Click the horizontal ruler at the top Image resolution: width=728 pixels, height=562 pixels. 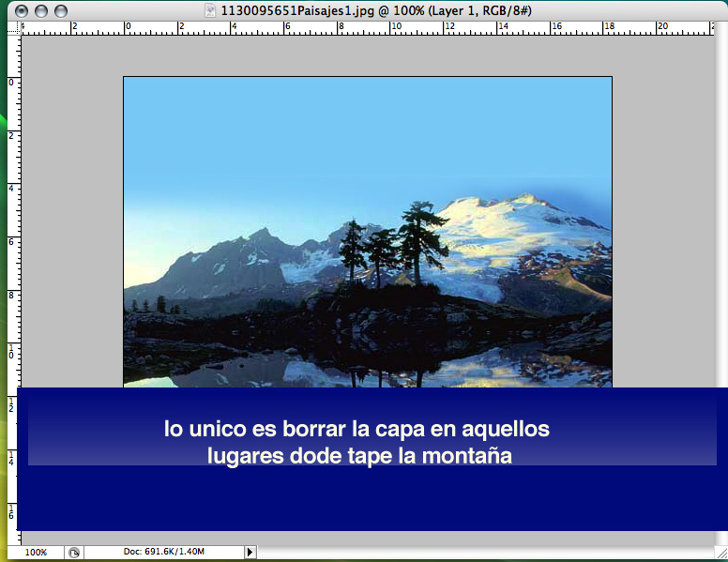[x=375, y=28]
